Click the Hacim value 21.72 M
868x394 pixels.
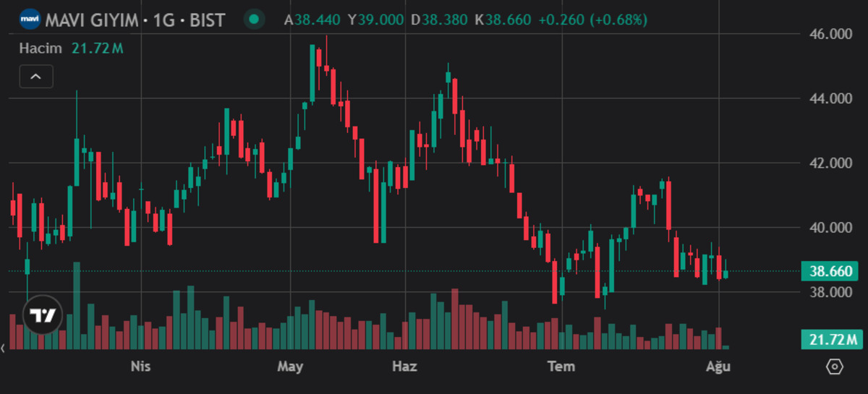coord(98,48)
